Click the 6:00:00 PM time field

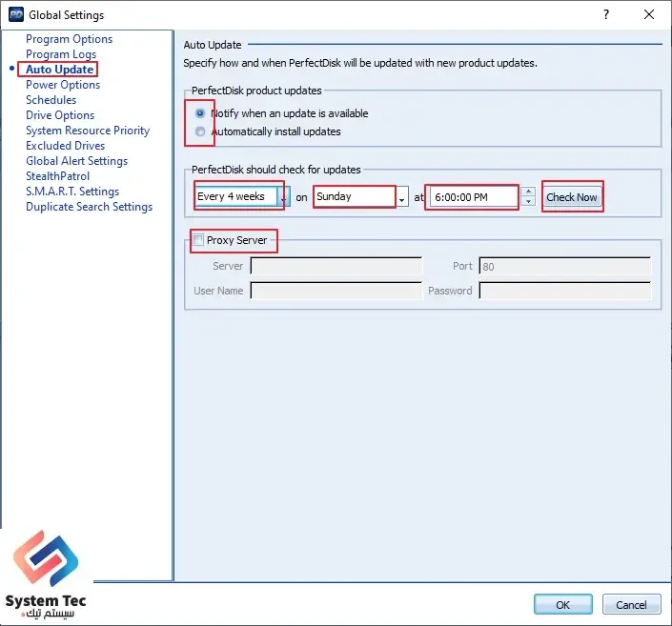pyautogui.click(x=474, y=197)
